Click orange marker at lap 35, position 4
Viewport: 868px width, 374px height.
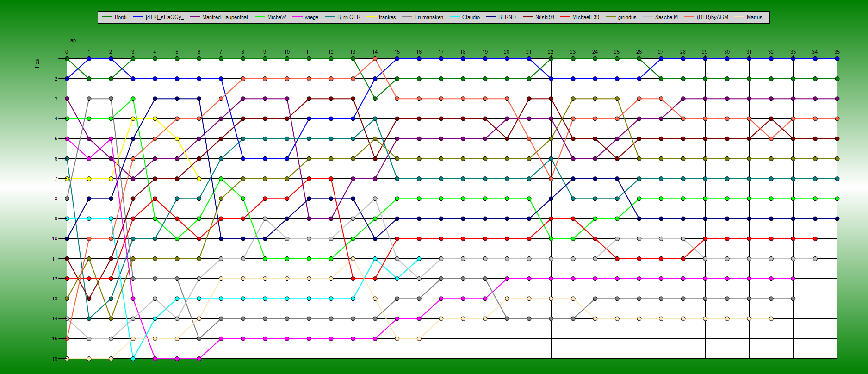point(837,118)
